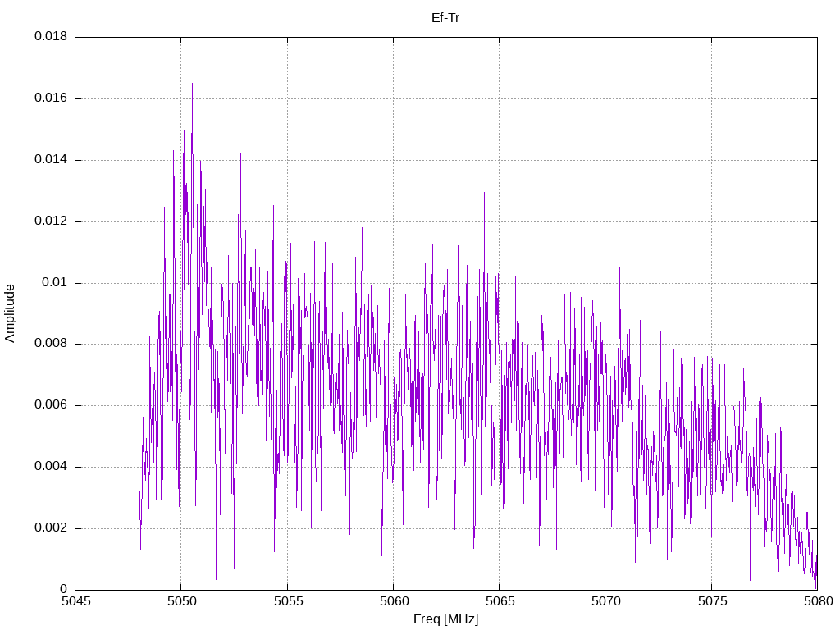Click the 0.004 y-axis tick label
This screenshot has height=630, width=840.
(x=51, y=466)
